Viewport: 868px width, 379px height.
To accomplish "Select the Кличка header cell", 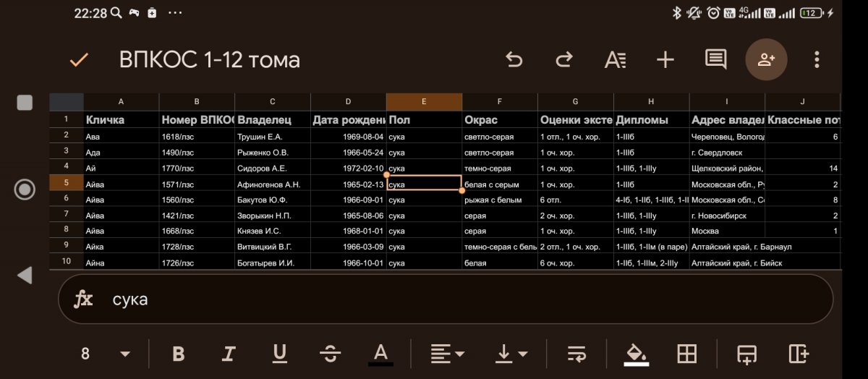I will click(121, 119).
